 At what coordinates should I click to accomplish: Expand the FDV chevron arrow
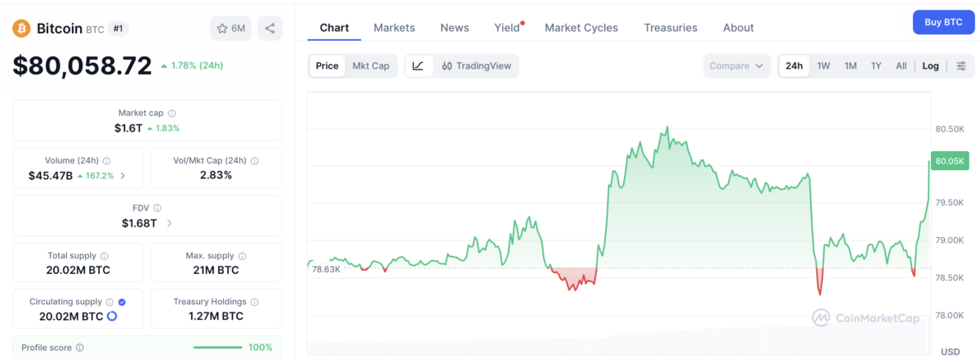coord(169,222)
